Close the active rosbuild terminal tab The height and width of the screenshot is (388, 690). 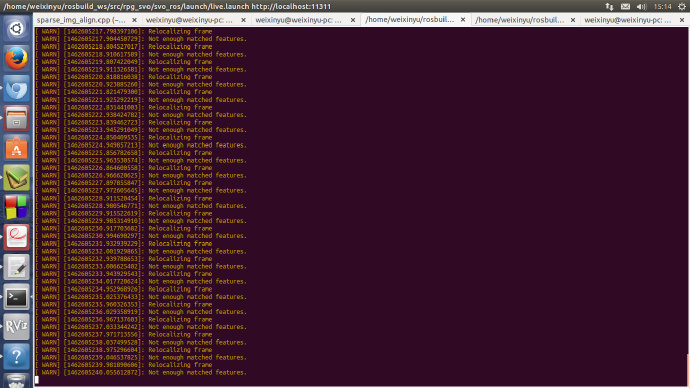click(463, 20)
